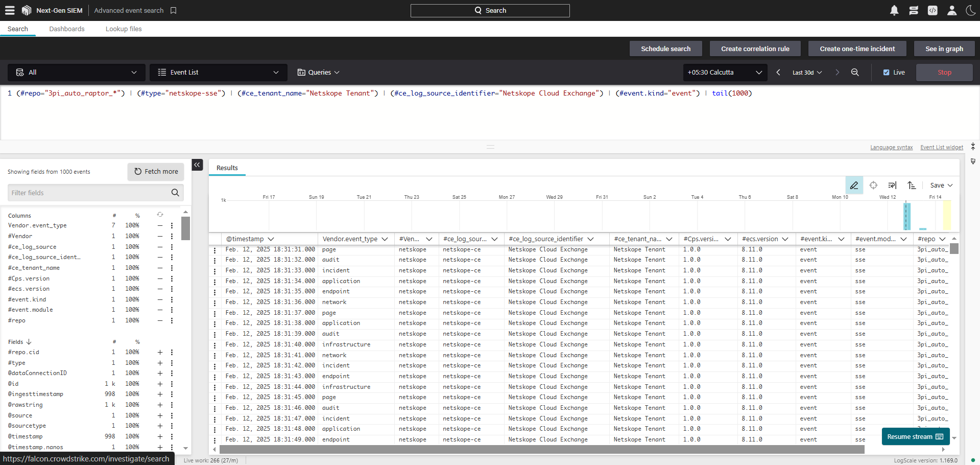Add #type field as column
The image size is (980, 465).
tap(160, 363)
